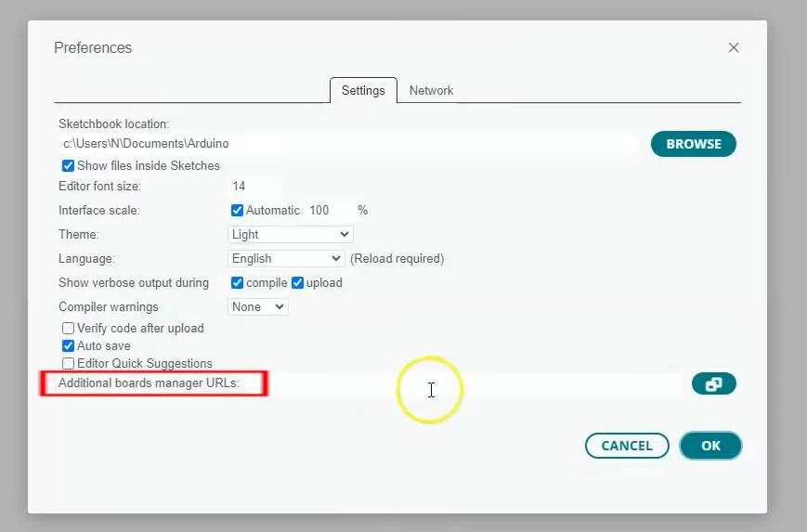Click the BROWSE button for sketchbook location
Screen dimensions: 807x532
694,144
